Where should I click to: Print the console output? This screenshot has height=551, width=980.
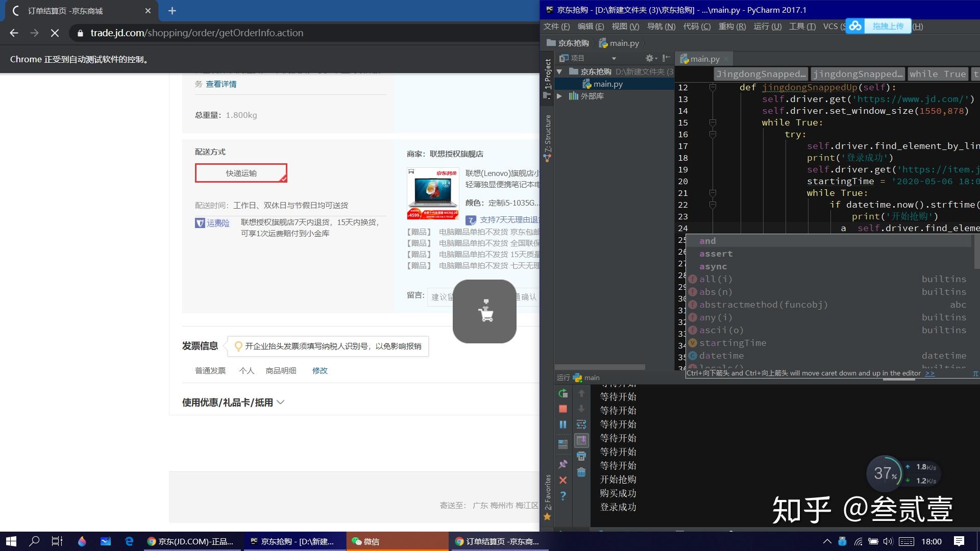pyautogui.click(x=581, y=456)
